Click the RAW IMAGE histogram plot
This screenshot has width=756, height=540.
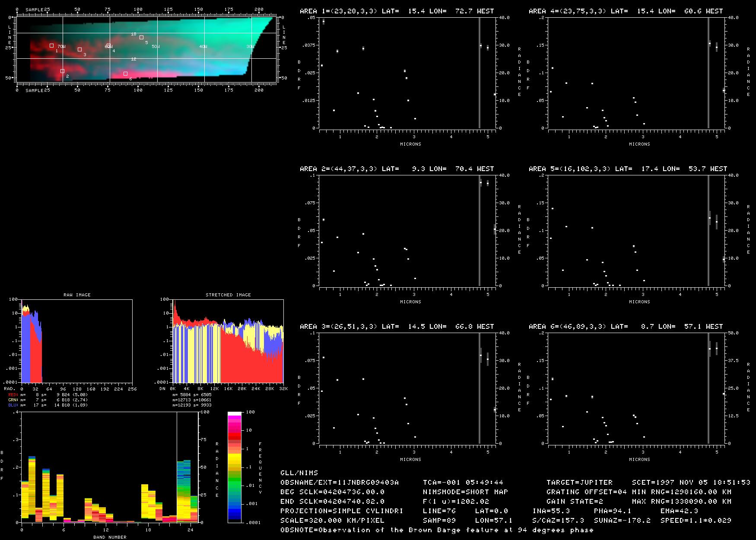pyautogui.click(x=77, y=341)
